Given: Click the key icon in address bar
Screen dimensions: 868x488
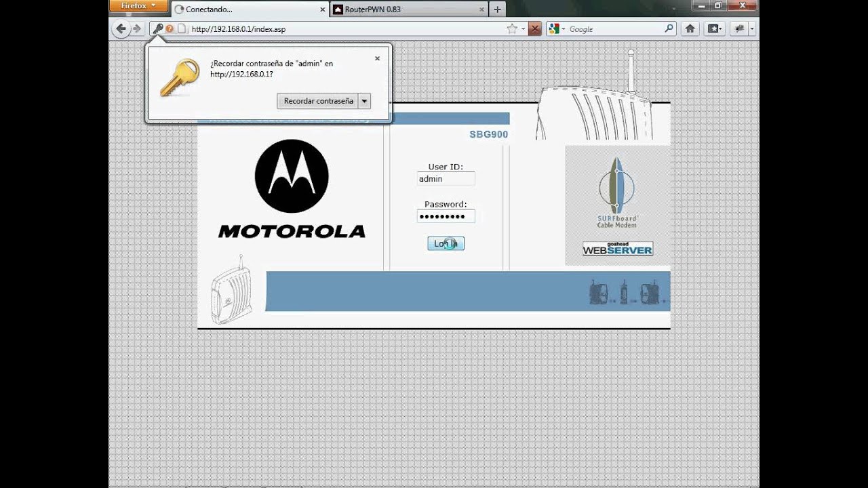Looking at the screenshot, I should tap(157, 29).
